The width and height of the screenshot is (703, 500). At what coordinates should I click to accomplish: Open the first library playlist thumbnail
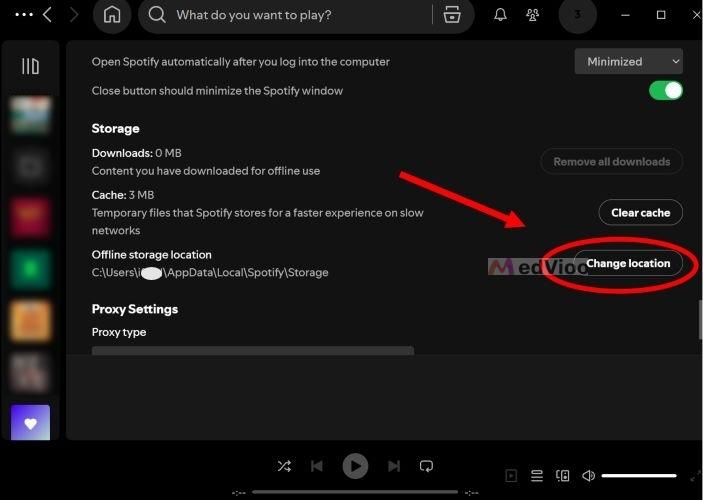coord(30,115)
